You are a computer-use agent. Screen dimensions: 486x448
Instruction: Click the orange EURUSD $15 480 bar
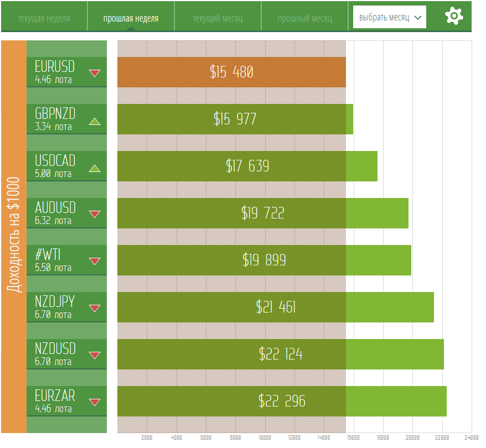pyautogui.click(x=231, y=72)
